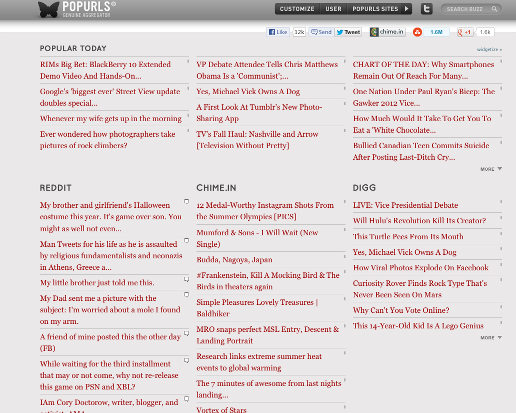Viewport: 516px width, 413px height.
Task: Open TV's Fall Haul Nashville link
Action: tap(257, 140)
